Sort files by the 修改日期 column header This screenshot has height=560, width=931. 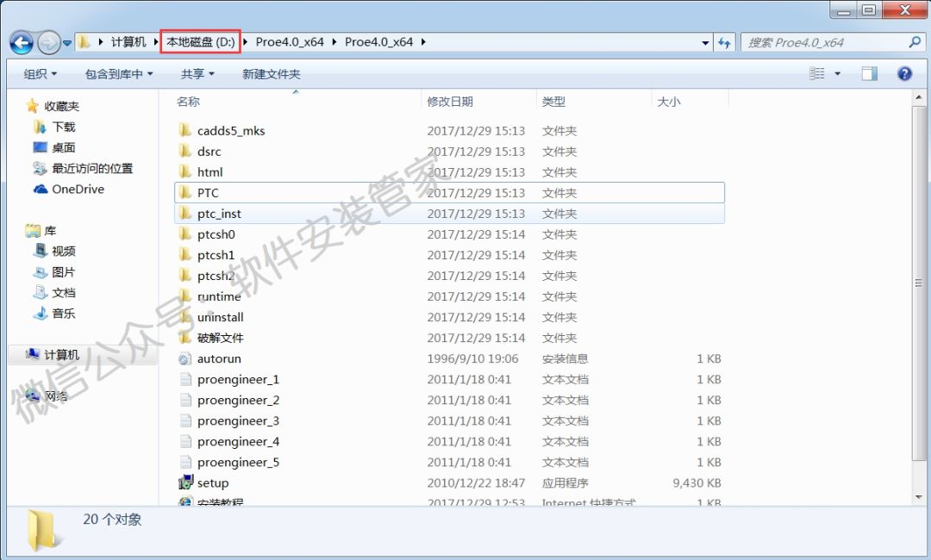pos(450,102)
